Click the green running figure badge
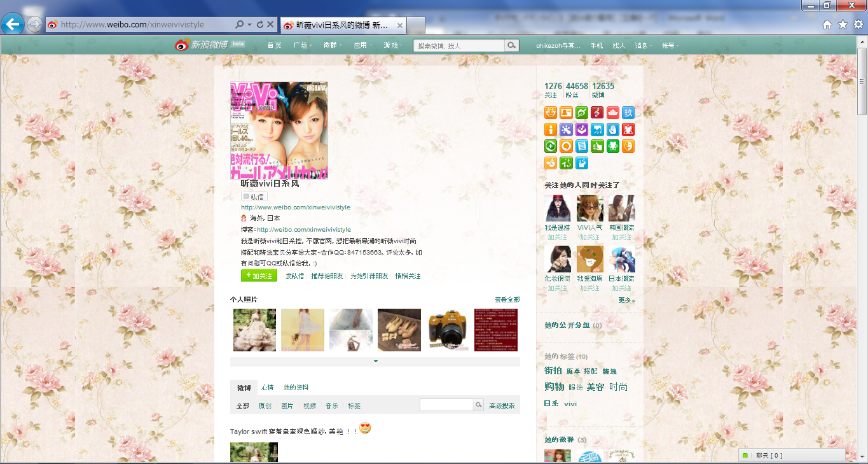This screenshot has width=868, height=464. pyautogui.click(x=567, y=163)
